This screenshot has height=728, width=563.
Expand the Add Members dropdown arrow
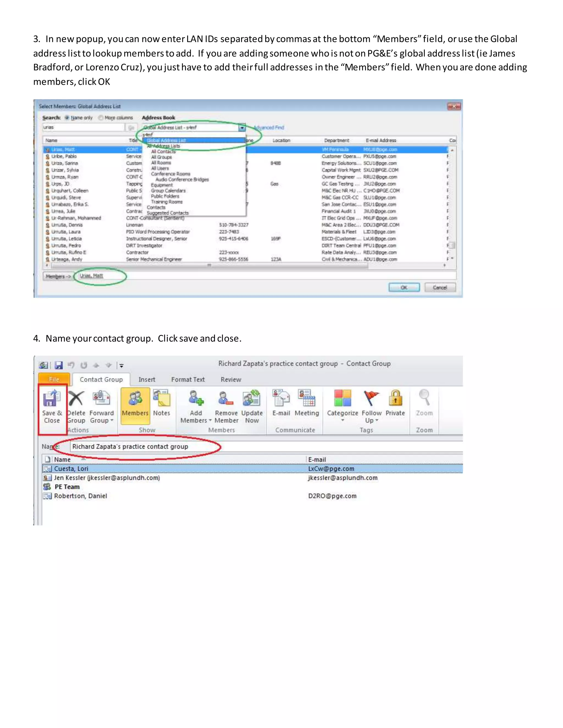[x=210, y=420]
